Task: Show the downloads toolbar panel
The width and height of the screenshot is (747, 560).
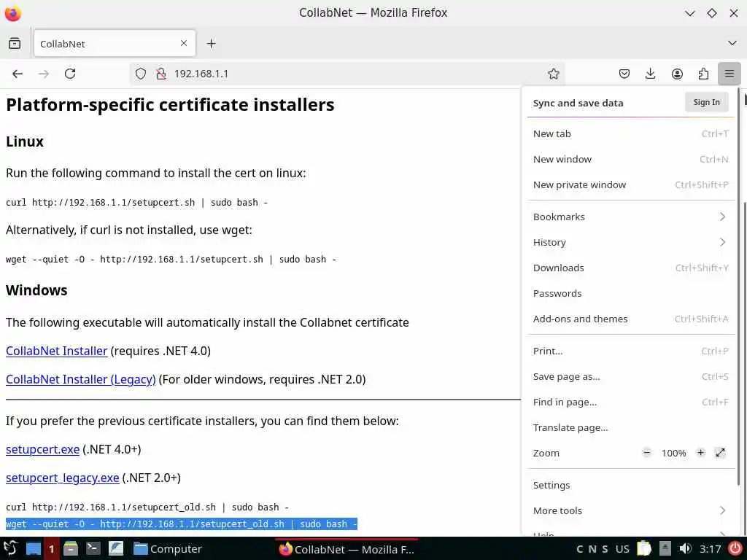Action: (x=650, y=74)
